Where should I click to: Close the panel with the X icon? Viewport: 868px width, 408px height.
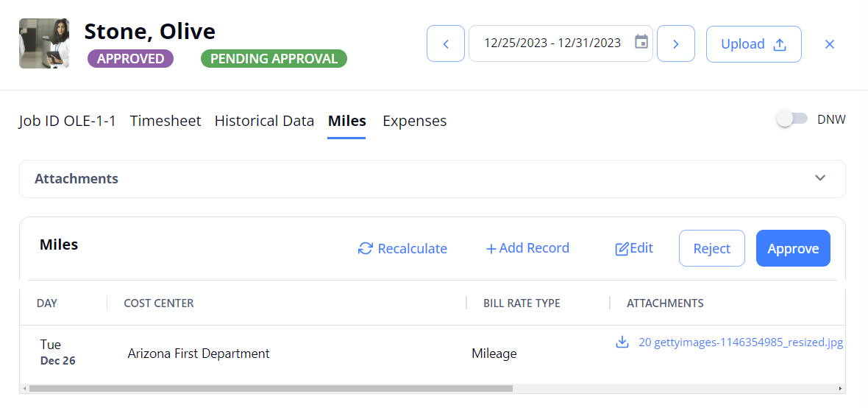pos(829,44)
